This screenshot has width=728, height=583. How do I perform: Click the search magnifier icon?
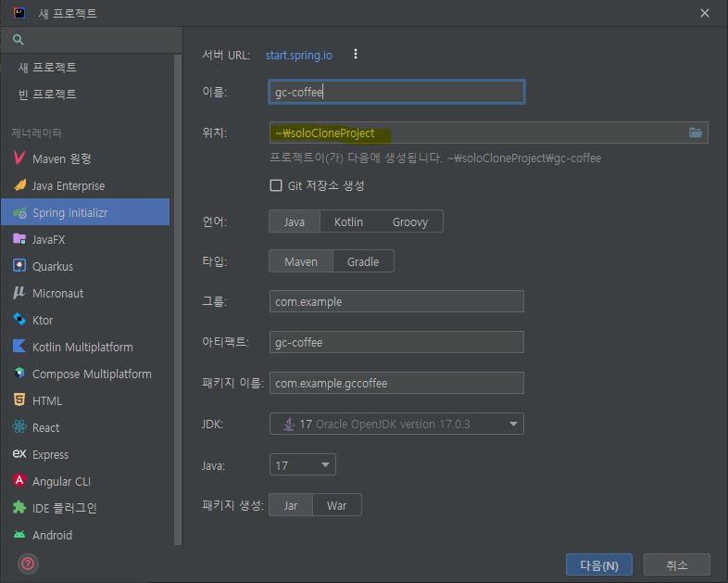point(19,40)
